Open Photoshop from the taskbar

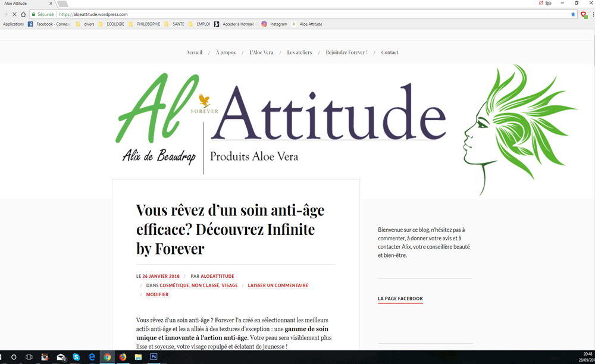point(154,357)
